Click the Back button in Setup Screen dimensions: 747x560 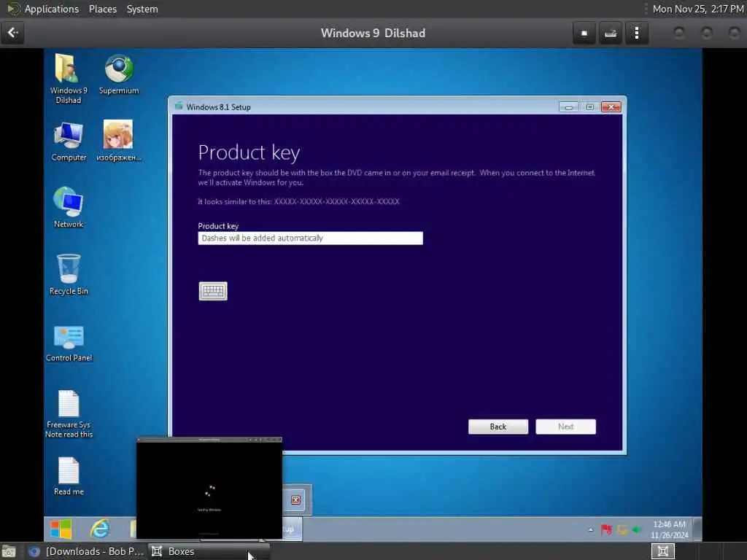coord(498,427)
